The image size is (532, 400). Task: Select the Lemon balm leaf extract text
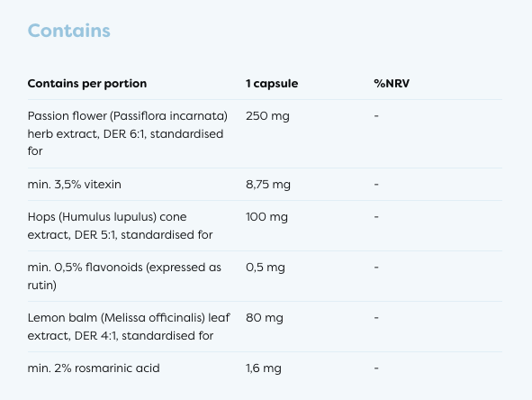[x=129, y=327]
